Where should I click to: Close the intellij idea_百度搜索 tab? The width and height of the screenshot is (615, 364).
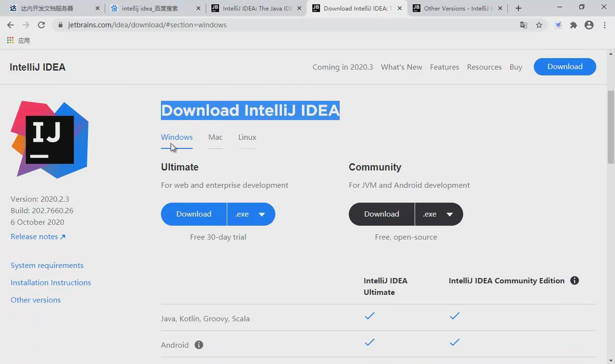[199, 8]
